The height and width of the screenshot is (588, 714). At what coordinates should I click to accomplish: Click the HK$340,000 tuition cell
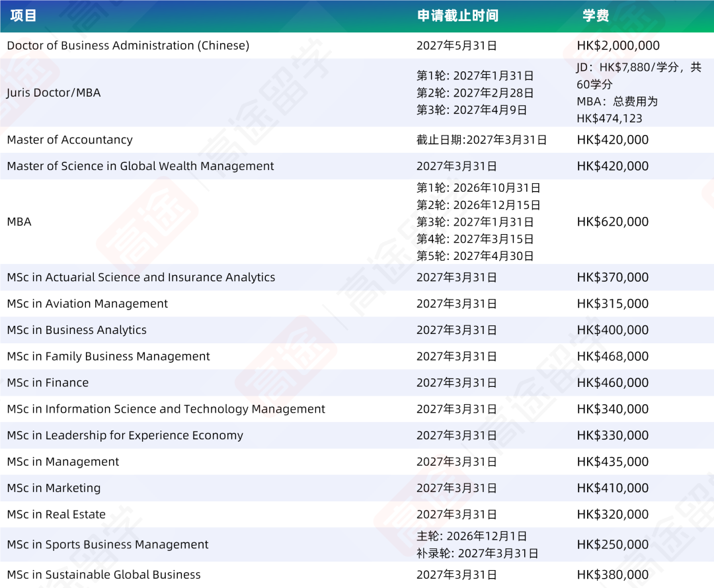(612, 409)
